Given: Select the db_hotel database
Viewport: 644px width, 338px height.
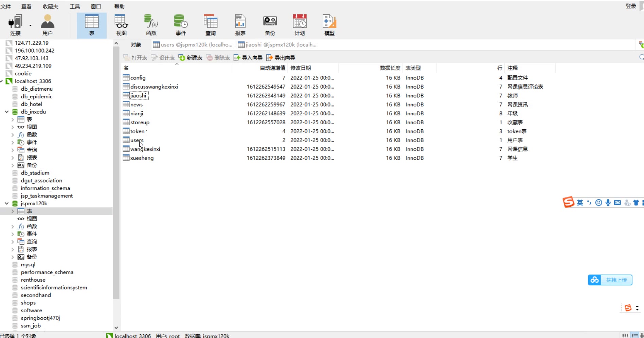Looking at the screenshot, I should pyautogui.click(x=31, y=104).
